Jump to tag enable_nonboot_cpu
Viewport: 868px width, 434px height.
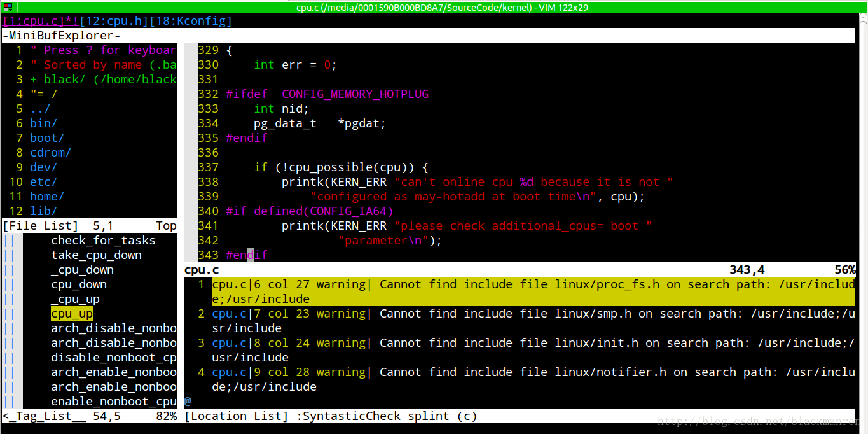pos(114,402)
